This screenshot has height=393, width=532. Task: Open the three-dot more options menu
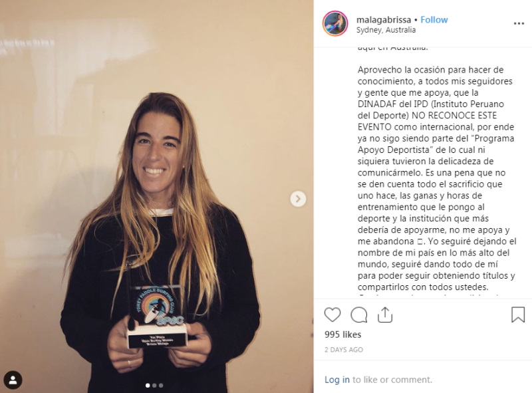click(519, 23)
